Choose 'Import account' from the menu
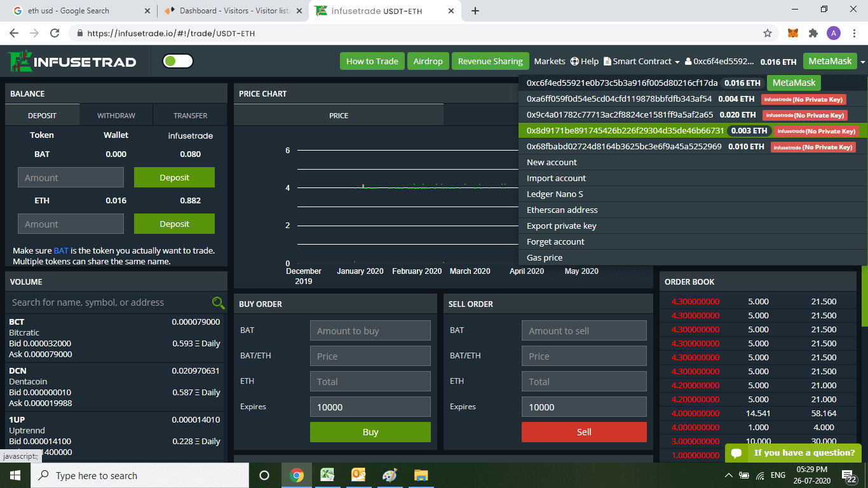 (x=693, y=178)
